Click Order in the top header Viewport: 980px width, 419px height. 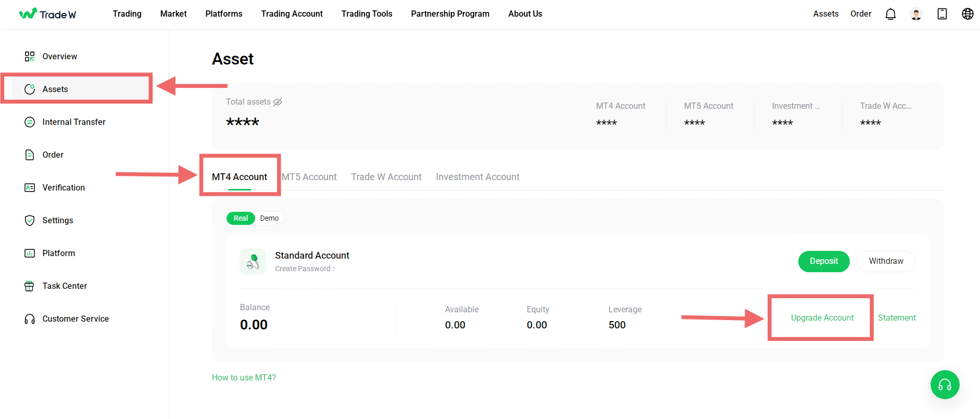[x=861, y=14]
